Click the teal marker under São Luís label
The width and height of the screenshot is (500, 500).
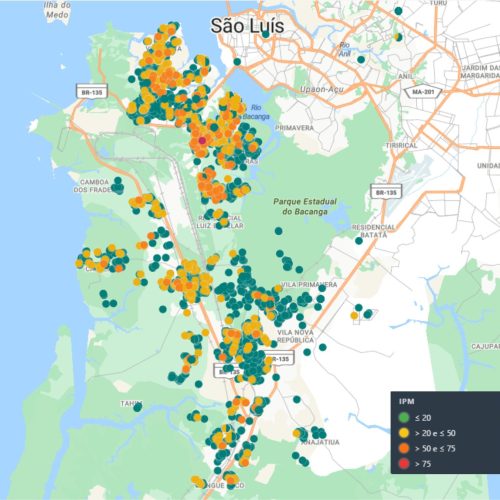pos(265,34)
